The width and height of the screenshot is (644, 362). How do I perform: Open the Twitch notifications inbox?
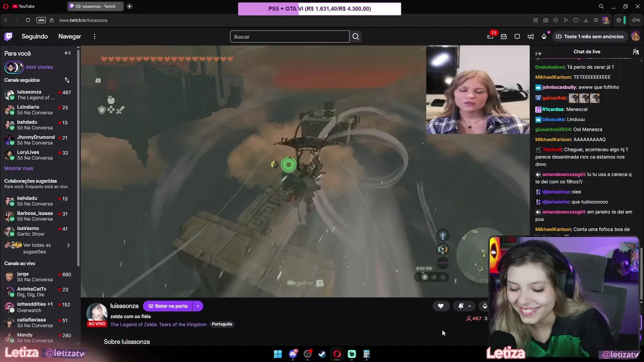[x=504, y=36]
